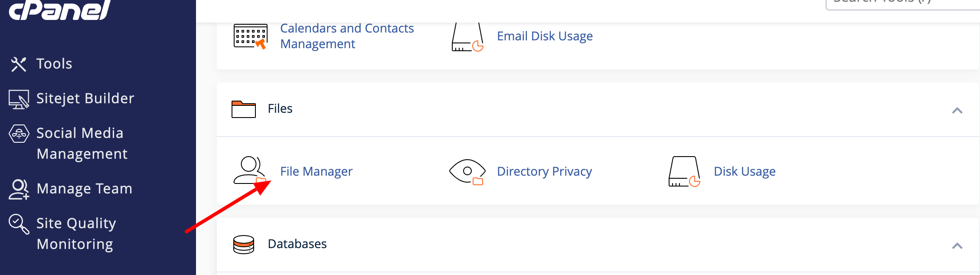The image size is (980, 275).
Task: Focus the Search Tools input field
Action: pyautogui.click(x=903, y=3)
